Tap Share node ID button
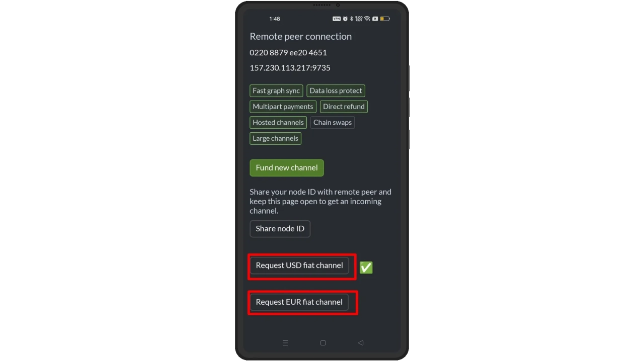 280,229
